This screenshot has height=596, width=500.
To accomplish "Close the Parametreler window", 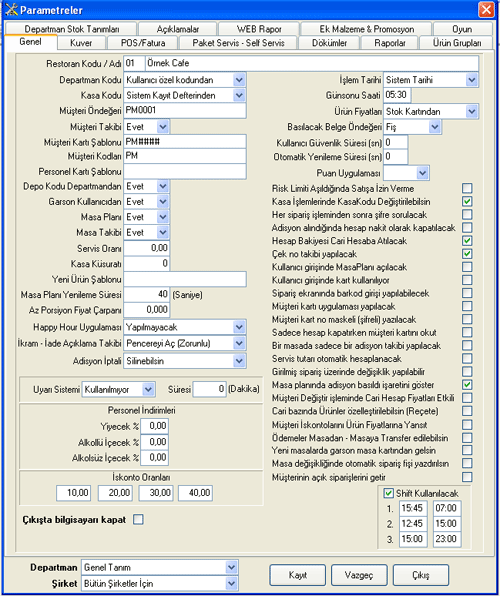I will 486,10.
